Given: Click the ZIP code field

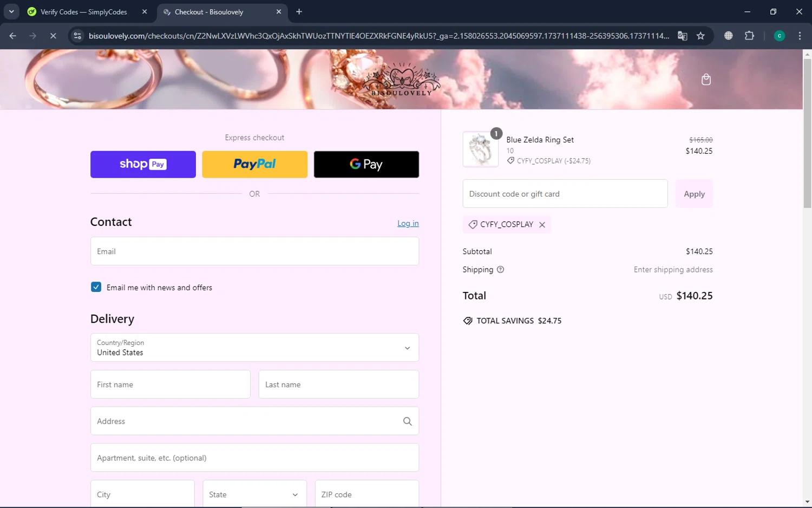Looking at the screenshot, I should (367, 494).
